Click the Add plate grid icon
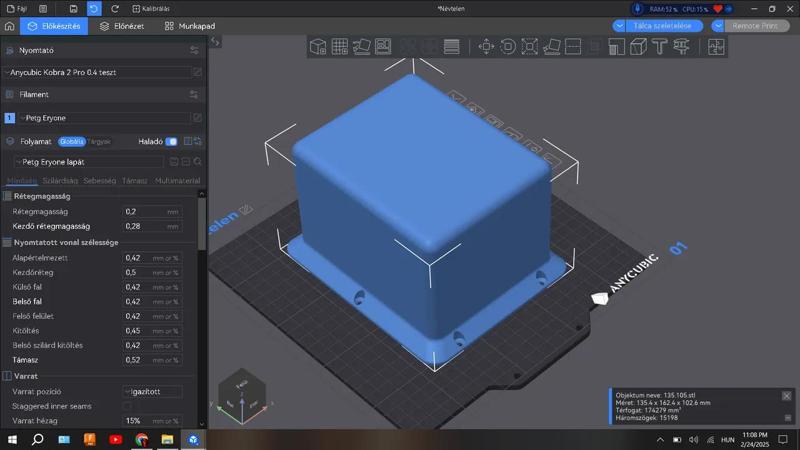The height and width of the screenshot is (450, 800). pos(339,47)
